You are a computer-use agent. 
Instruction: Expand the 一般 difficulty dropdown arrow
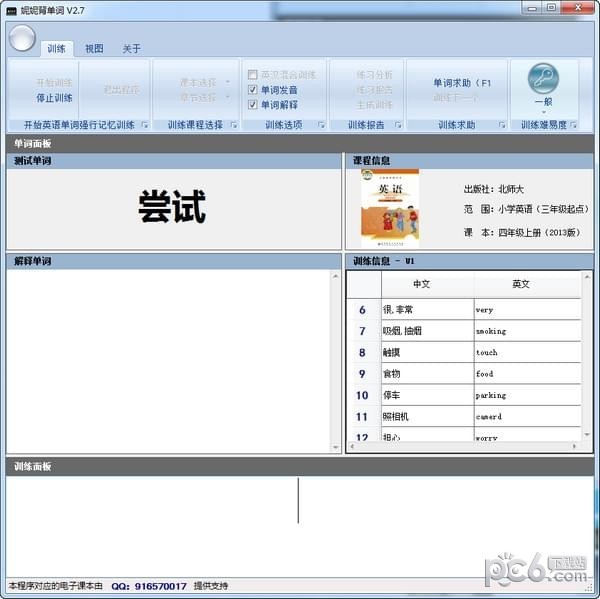[x=543, y=112]
